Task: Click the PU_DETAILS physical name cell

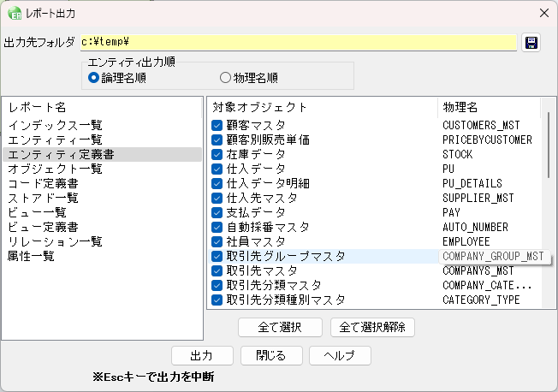Action: pos(472,183)
